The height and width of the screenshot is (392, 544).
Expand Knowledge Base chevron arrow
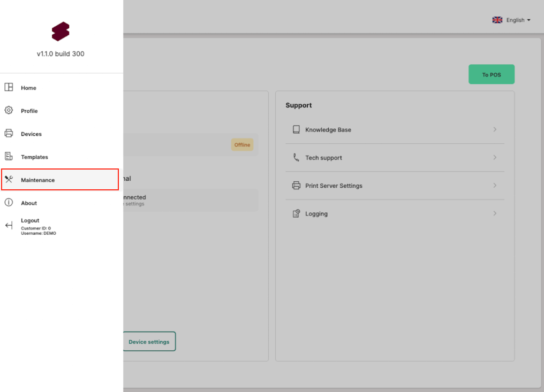point(495,129)
